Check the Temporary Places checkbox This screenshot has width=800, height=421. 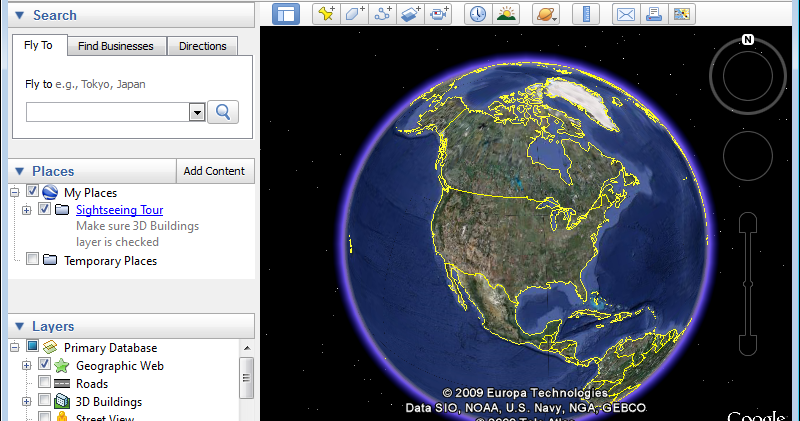[32, 259]
